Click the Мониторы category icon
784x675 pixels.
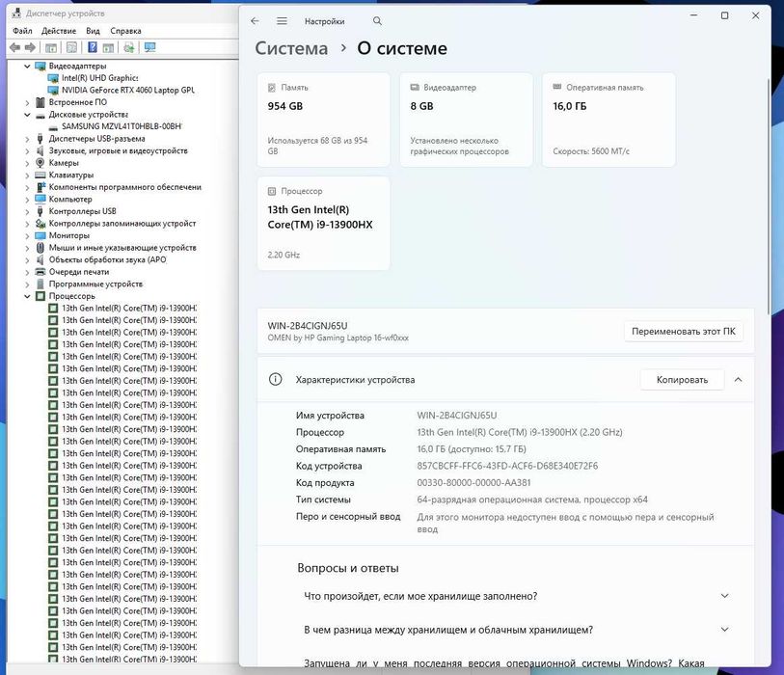[41, 235]
